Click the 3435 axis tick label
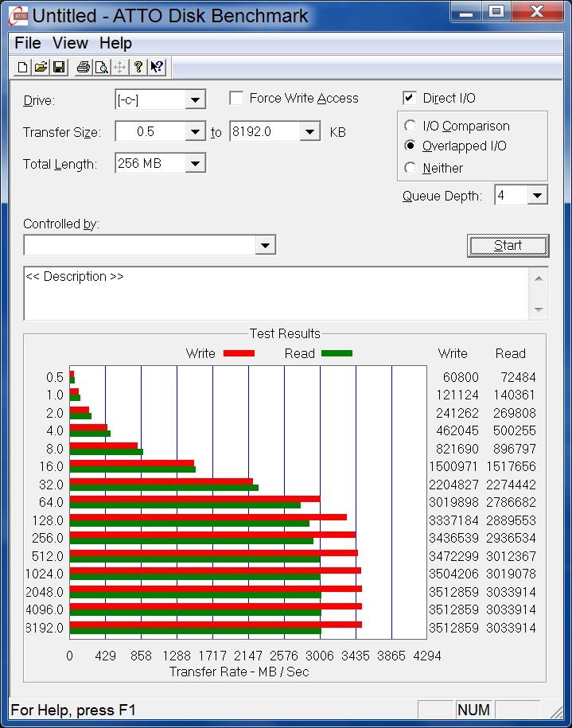 pos(356,656)
